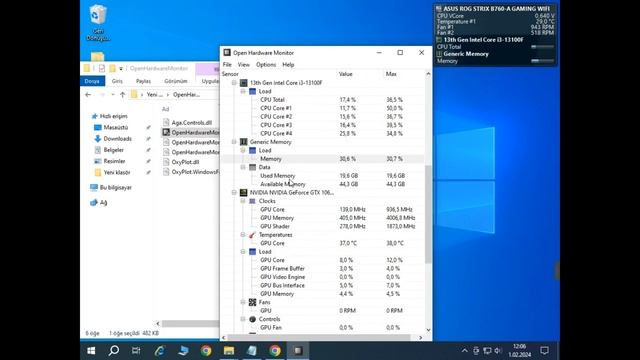Collapse the Generic Memory Load group
This screenshot has width=640, height=360.
243,150
